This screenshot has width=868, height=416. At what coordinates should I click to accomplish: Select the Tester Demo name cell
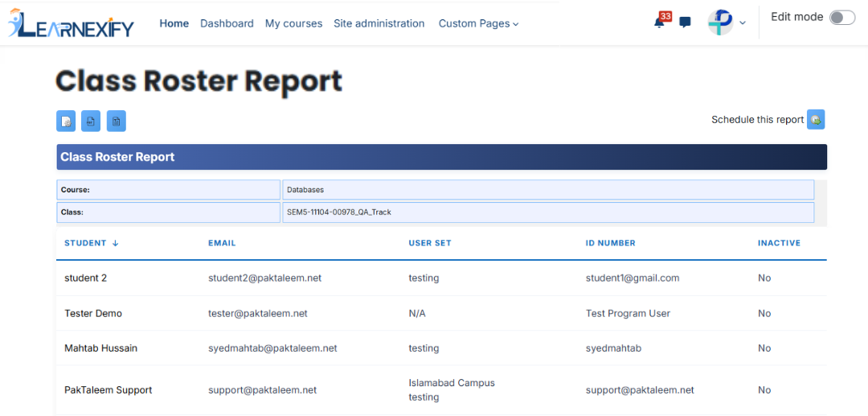(93, 314)
